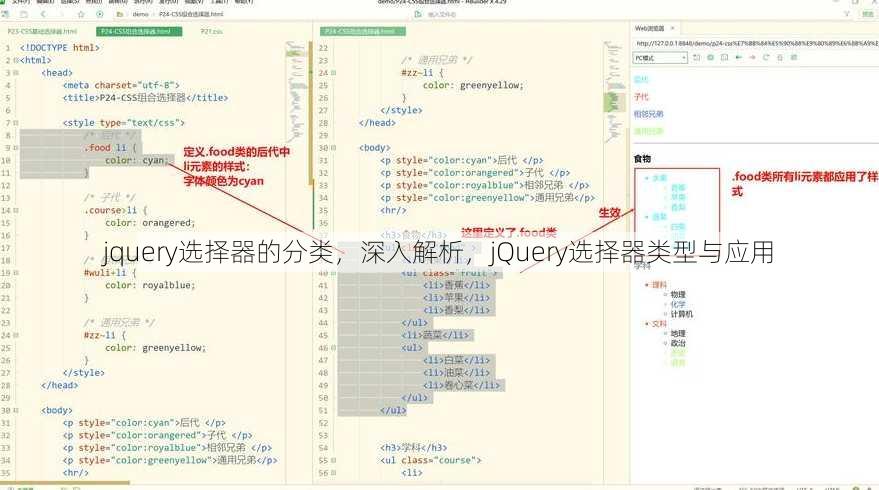Select the Web浏览器 panel tab
The height and width of the screenshot is (490, 879).
tap(649, 28)
